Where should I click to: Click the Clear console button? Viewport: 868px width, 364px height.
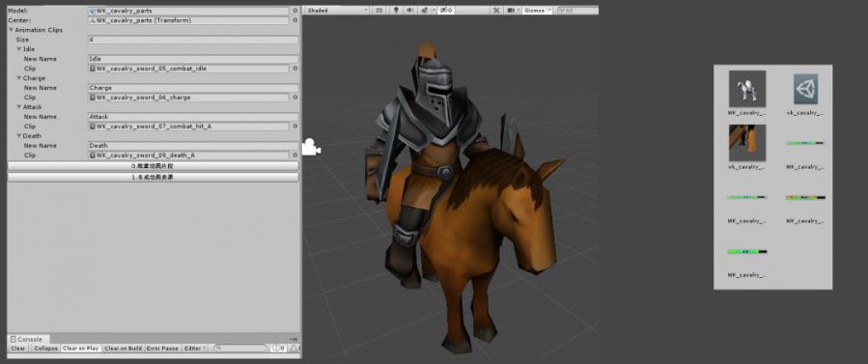coord(17,349)
